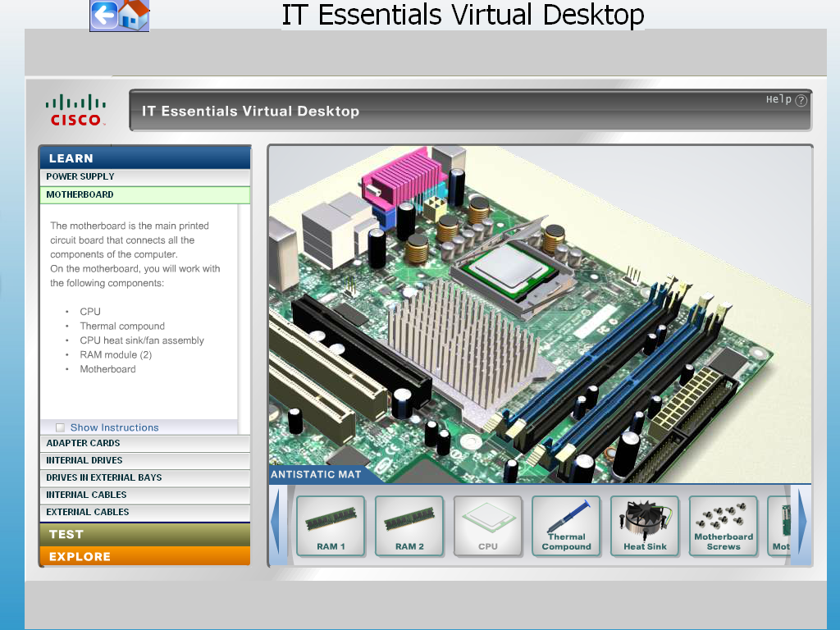The image size is (840, 630).
Task: Click the IT Essentials Virtual Desktop banner title
Action: (x=250, y=111)
